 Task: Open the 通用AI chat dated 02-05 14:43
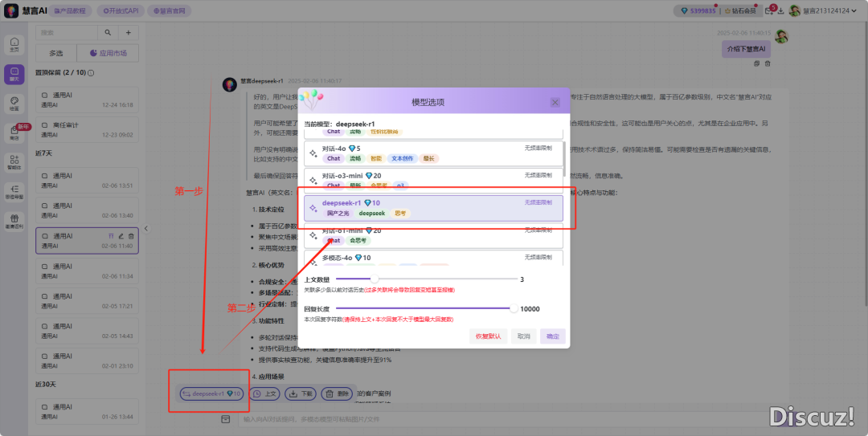click(87, 331)
